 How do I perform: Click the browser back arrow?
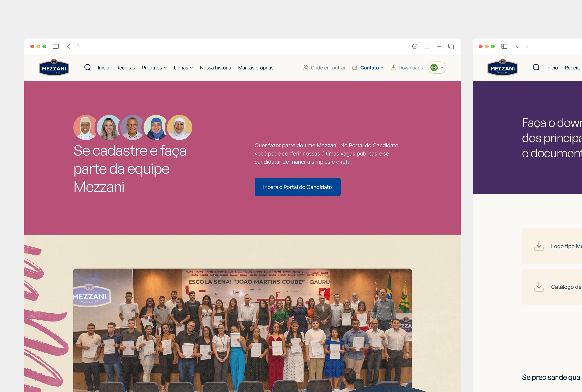tap(69, 46)
